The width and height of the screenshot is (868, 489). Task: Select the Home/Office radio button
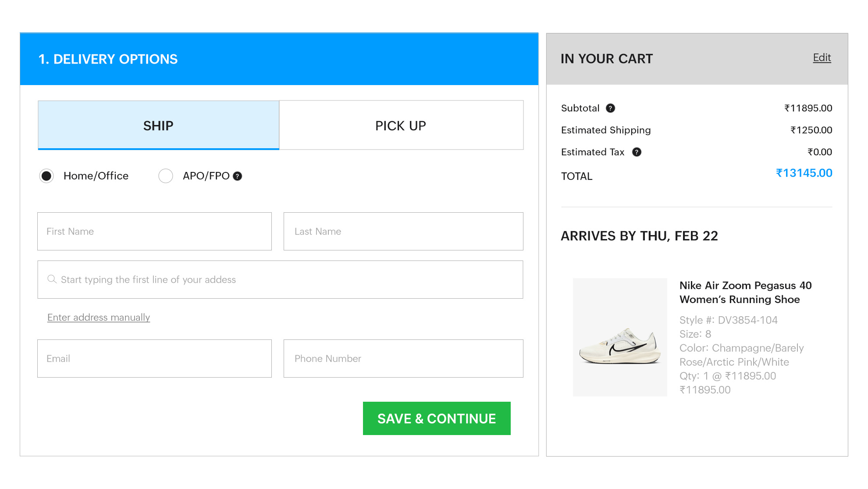46,176
